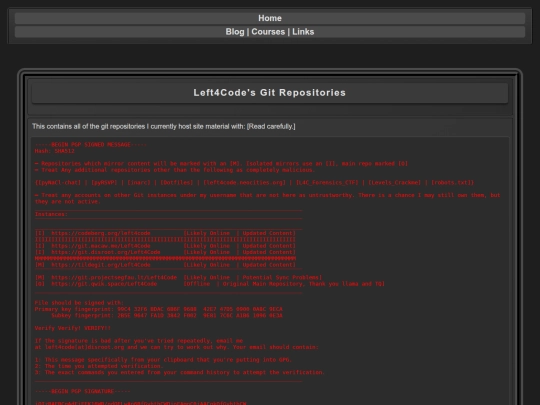Viewport: 540px width, 405px height.
Task: Click the git.qwik.space/Left4Code URL
Action: tap(104, 284)
